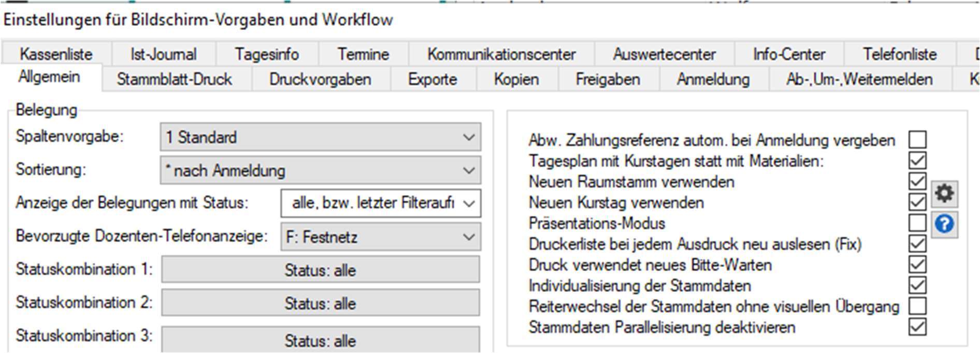Open the Exporte tab
Viewport: 980px width, 353px height.
[x=433, y=79]
